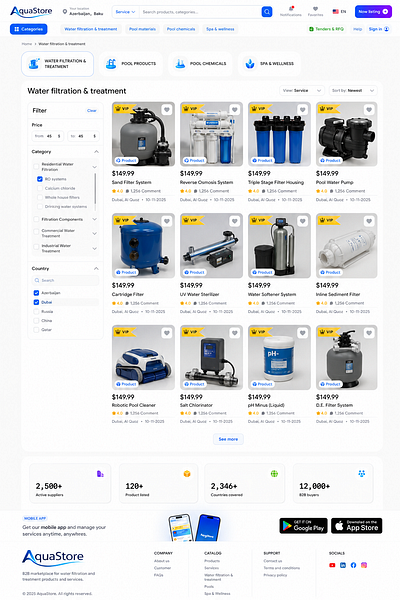Image resolution: width=400 pixels, height=600 pixels.
Task: Open the LinkedIn social icon
Action: (343, 565)
